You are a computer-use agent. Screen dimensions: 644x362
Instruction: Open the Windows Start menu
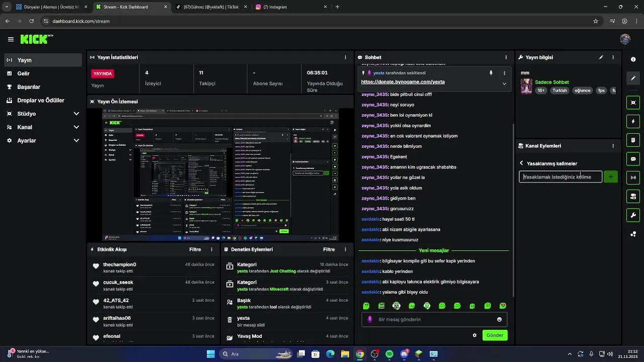(210, 354)
